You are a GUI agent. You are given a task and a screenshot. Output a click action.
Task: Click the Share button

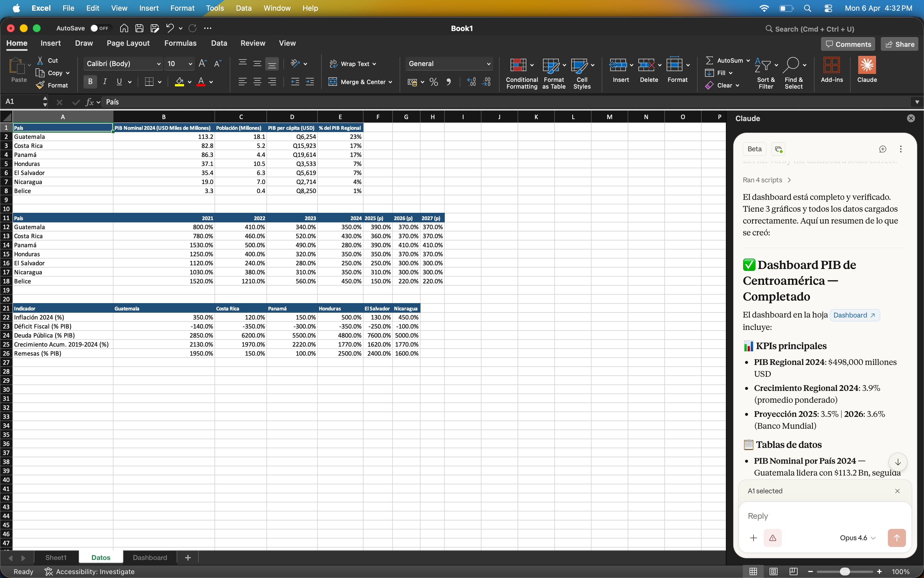pos(899,44)
